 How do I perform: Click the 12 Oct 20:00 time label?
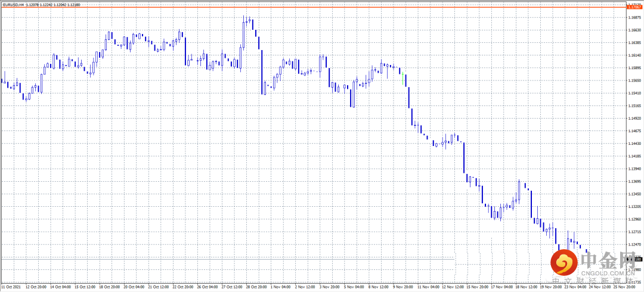pos(36,287)
